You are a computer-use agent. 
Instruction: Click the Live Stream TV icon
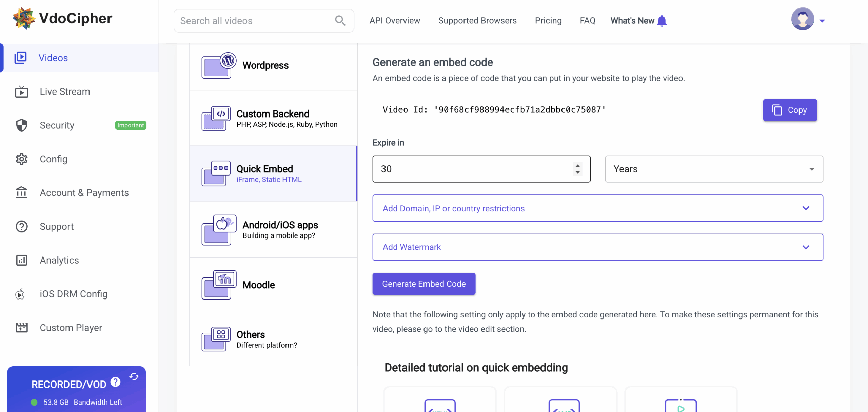pyautogui.click(x=21, y=91)
